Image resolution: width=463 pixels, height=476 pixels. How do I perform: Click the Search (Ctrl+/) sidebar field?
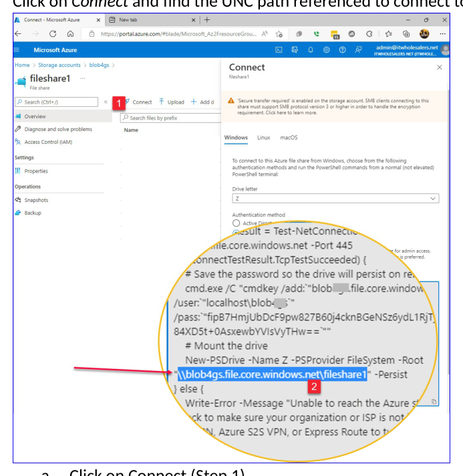pyautogui.click(x=56, y=102)
